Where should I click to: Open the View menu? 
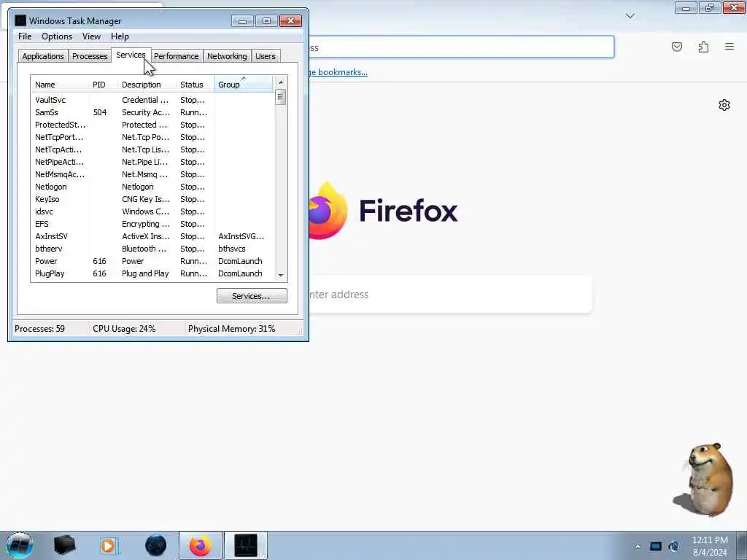point(91,36)
